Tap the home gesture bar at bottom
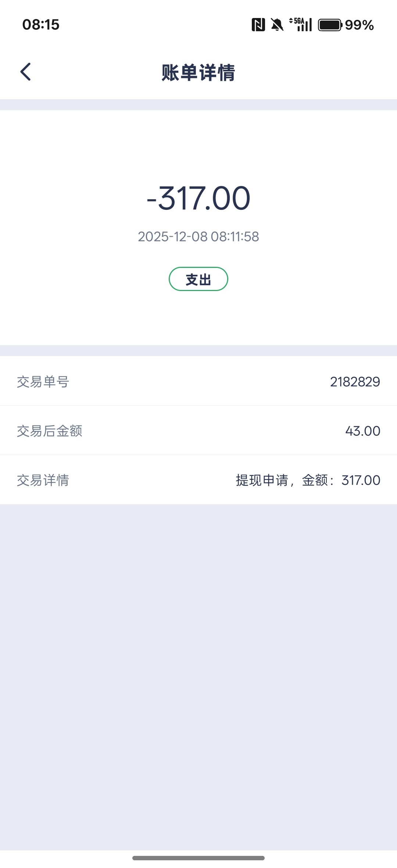Viewport: 397px width, 868px height. [198, 858]
